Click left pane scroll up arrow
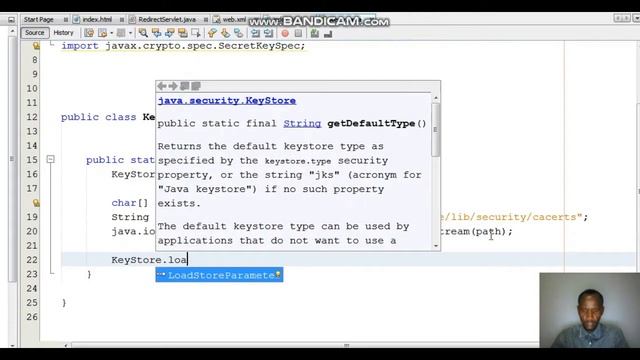This screenshot has width=640, height=360. 12,31
